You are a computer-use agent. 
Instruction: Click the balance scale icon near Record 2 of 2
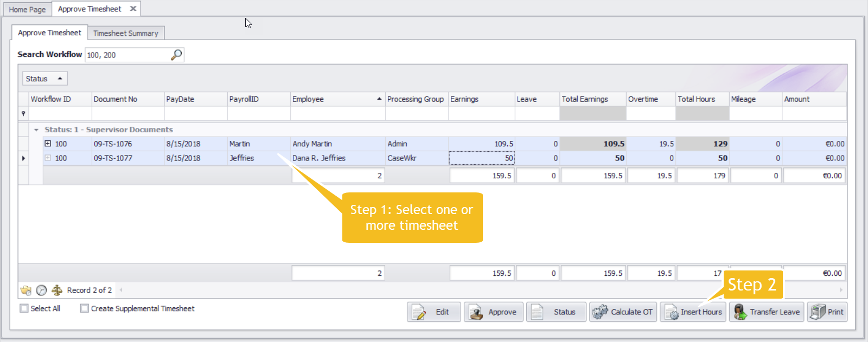57,291
